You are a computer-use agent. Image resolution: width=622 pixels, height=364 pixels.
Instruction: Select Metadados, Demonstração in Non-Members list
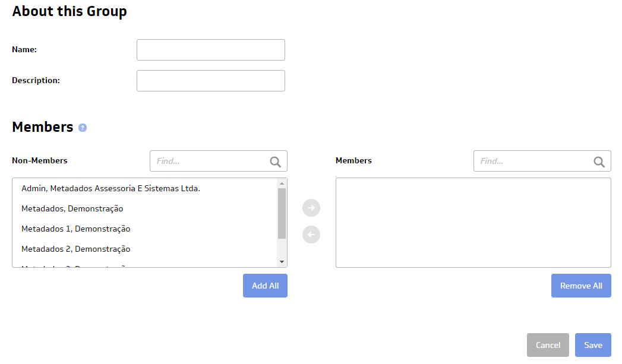point(72,209)
